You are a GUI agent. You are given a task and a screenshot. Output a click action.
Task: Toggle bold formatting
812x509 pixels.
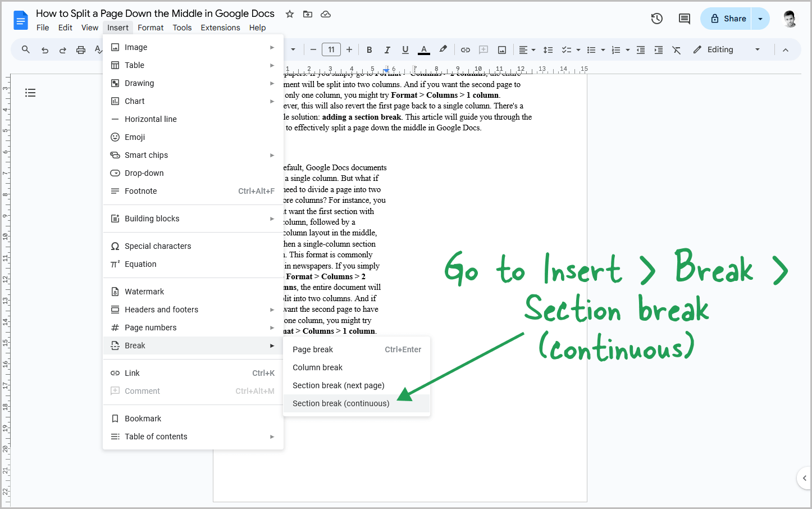(x=369, y=50)
